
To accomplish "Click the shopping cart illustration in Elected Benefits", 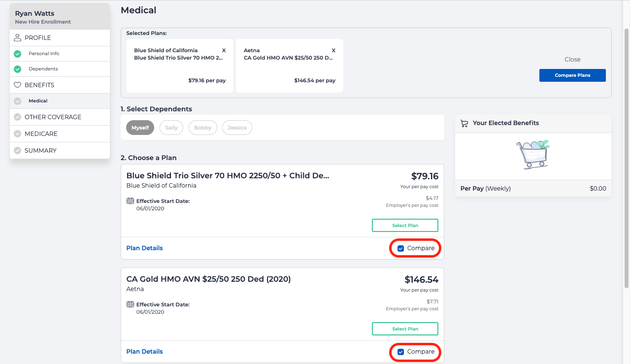I will [532, 155].
